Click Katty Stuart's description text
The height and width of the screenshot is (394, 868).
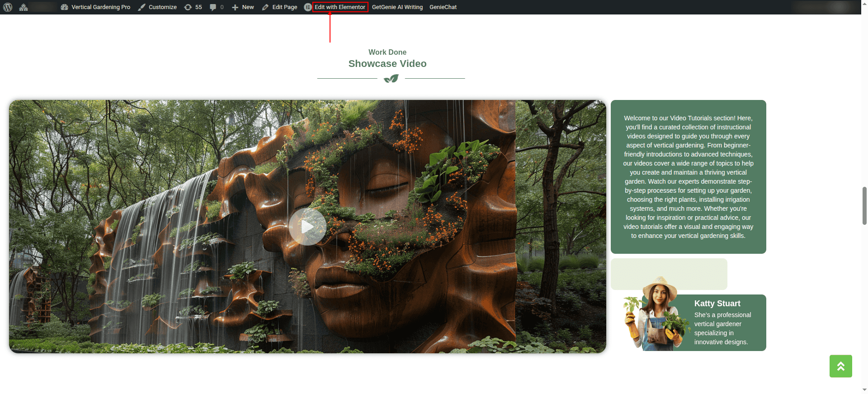(722, 328)
